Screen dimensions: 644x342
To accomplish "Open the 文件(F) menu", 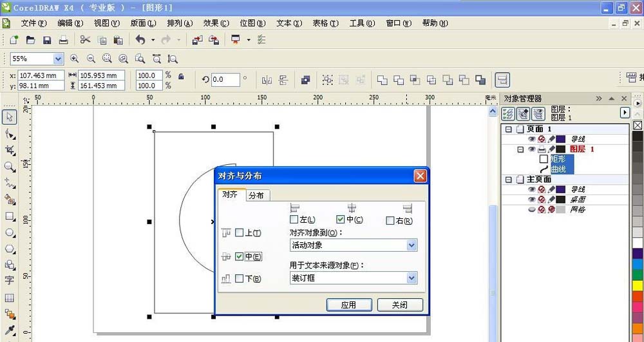I will click(x=33, y=23).
